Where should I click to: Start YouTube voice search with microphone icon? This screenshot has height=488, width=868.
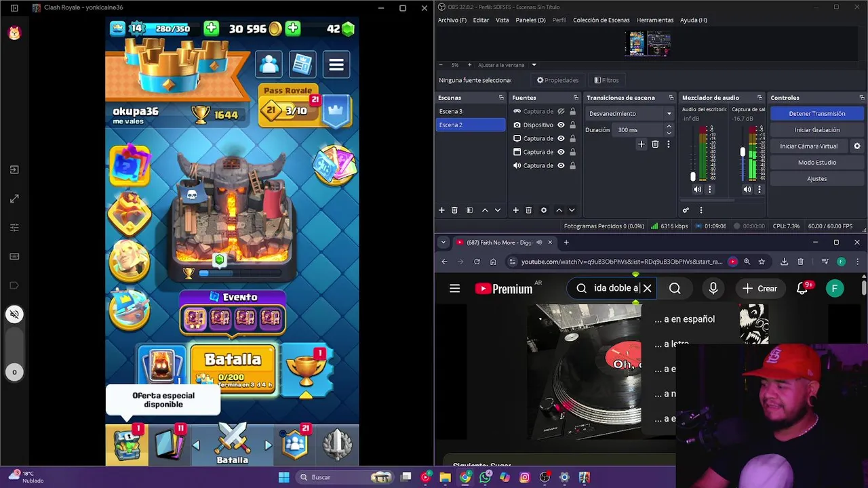(713, 288)
